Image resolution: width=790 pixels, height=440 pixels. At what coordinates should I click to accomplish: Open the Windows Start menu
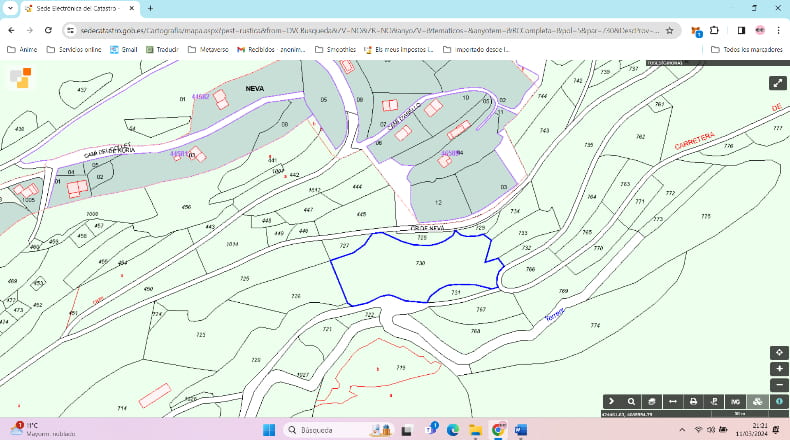269,430
